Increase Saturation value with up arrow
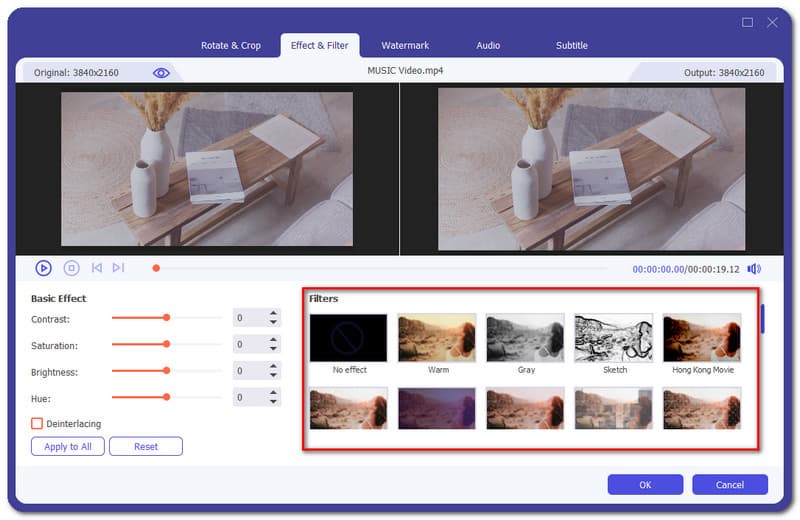The image size is (800, 520). (x=273, y=339)
